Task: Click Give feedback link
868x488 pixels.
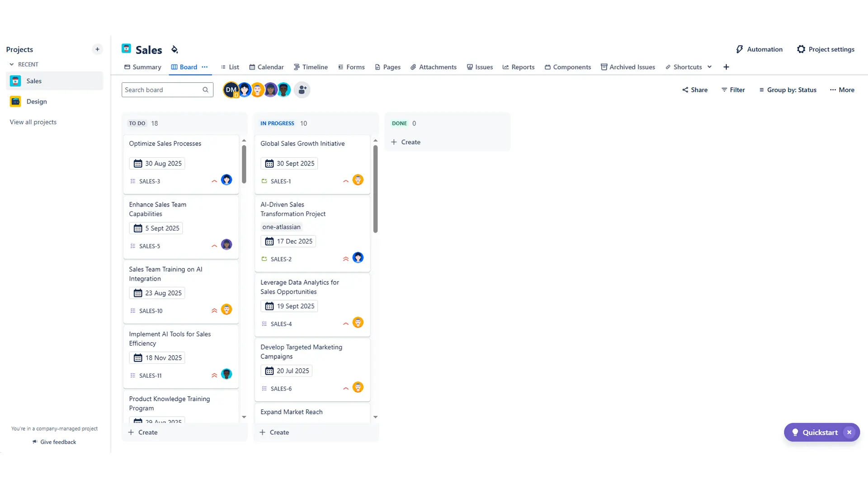Action: (54, 442)
